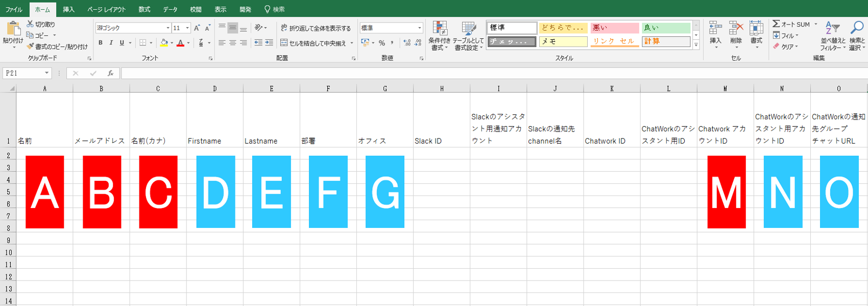Expand the cell styles gallery More arrow

(x=696, y=45)
